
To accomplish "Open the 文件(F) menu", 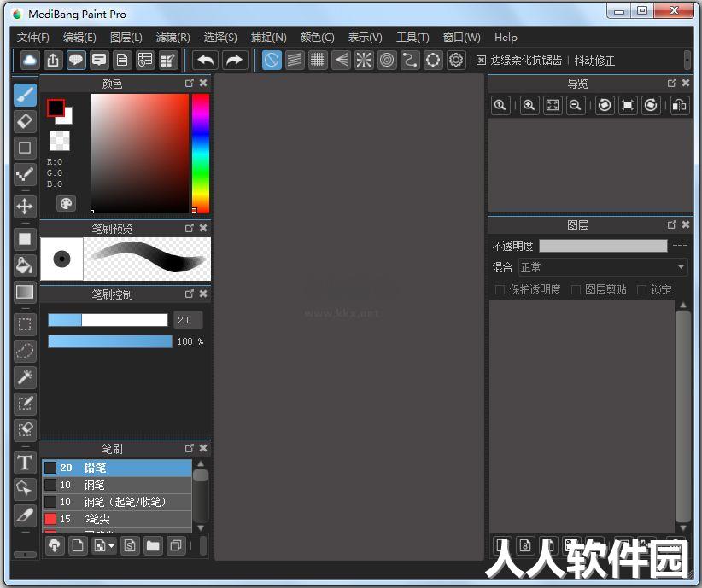I will 33,38.
